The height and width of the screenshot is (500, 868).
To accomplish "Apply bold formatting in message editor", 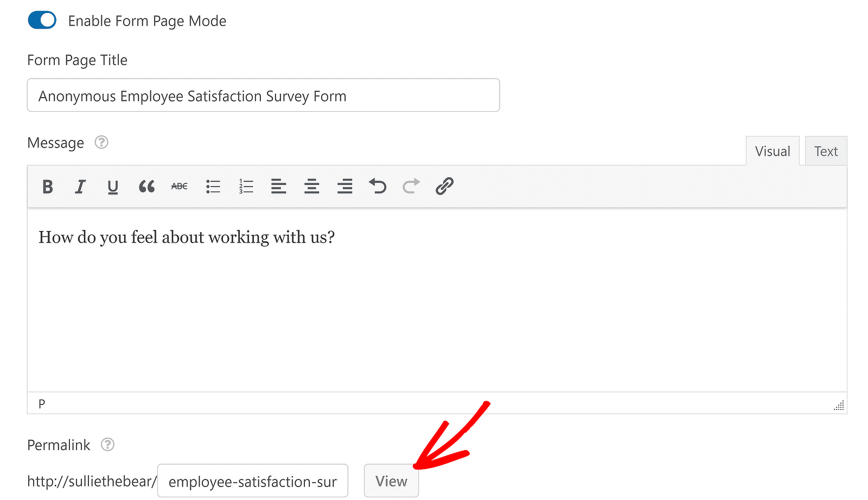I will click(x=48, y=187).
